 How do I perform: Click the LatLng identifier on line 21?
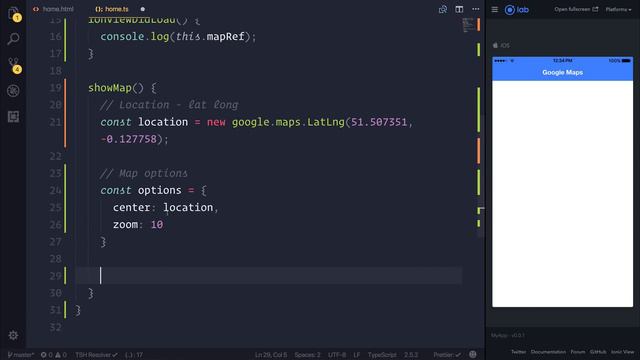tap(326, 122)
